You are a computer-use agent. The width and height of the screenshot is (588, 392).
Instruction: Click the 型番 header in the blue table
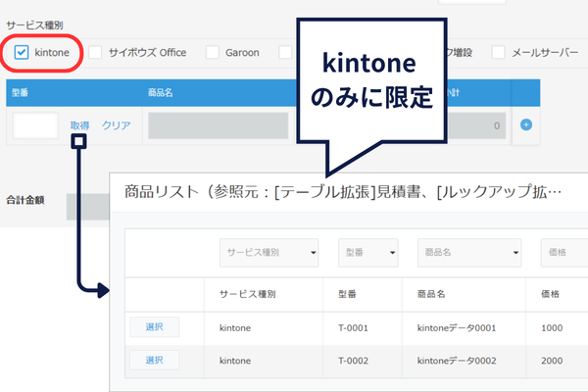click(x=20, y=93)
